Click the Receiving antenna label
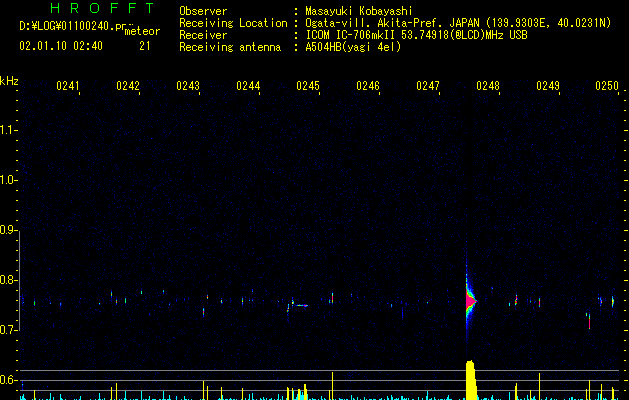This screenshot has height=400, width=629. tap(230, 47)
